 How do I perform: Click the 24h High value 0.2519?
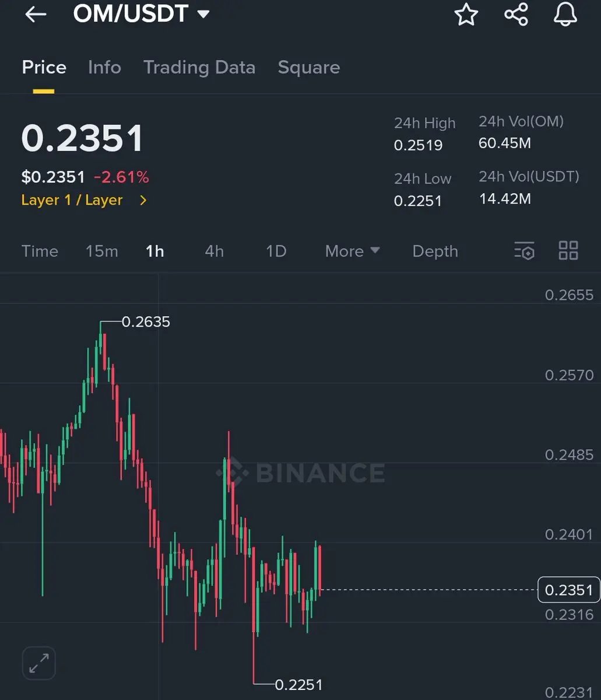[419, 145]
